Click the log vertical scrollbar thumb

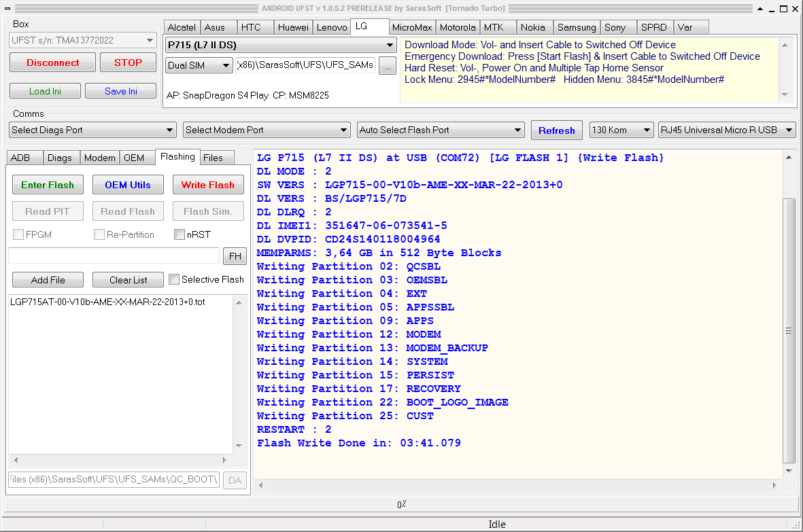[789, 331]
